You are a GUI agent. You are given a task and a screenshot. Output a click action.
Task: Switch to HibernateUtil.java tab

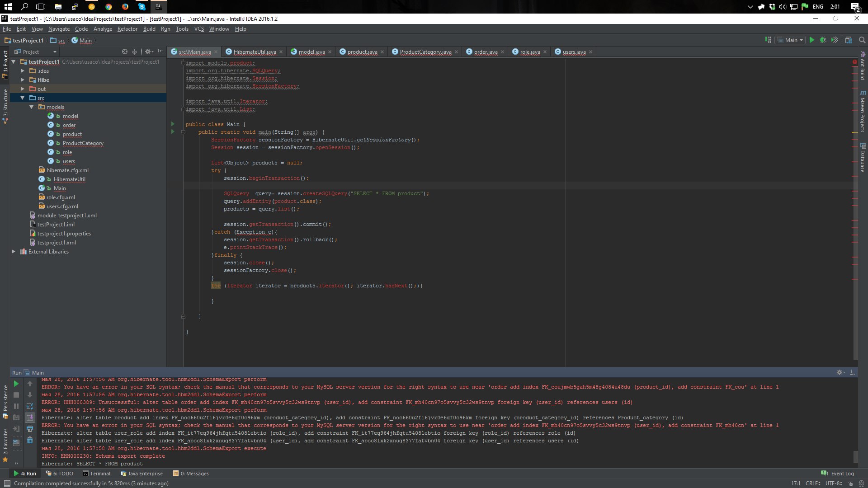point(255,52)
